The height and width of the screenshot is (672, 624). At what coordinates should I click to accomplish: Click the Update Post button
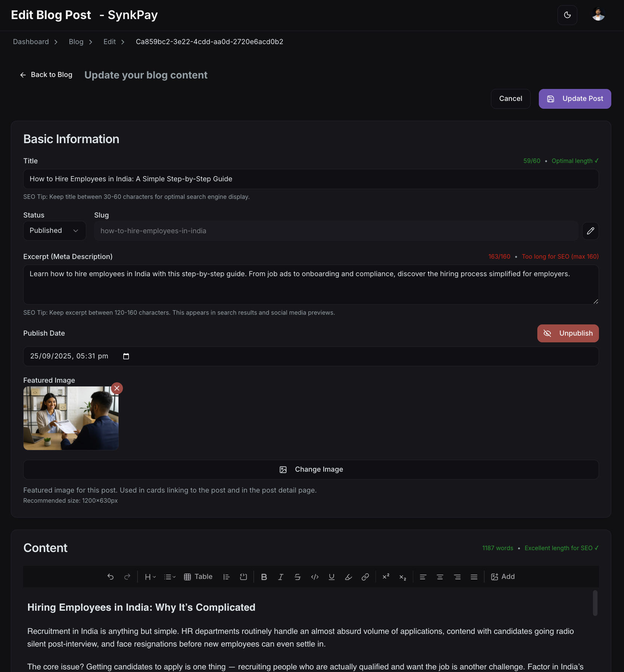pyautogui.click(x=575, y=99)
